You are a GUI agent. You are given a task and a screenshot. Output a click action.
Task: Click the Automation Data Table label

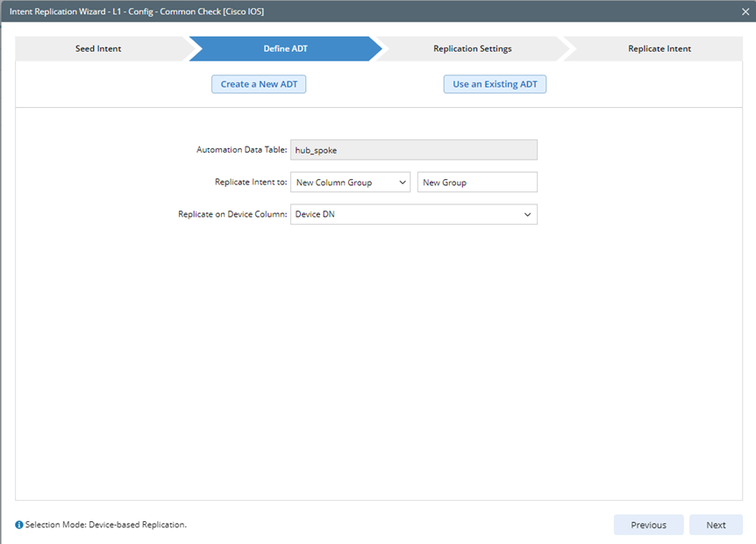[x=241, y=150]
